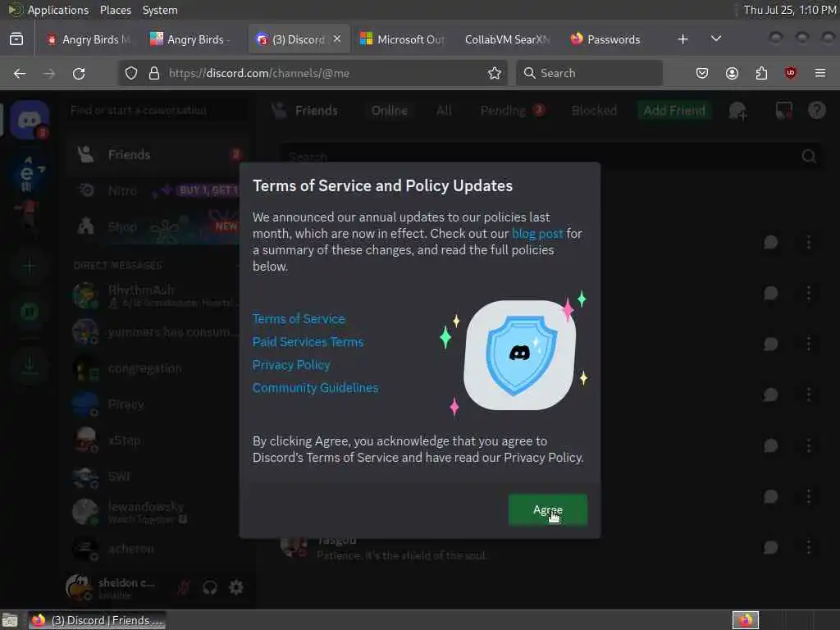Click the Add Friend button
This screenshot has height=630, width=840.
[x=674, y=111]
